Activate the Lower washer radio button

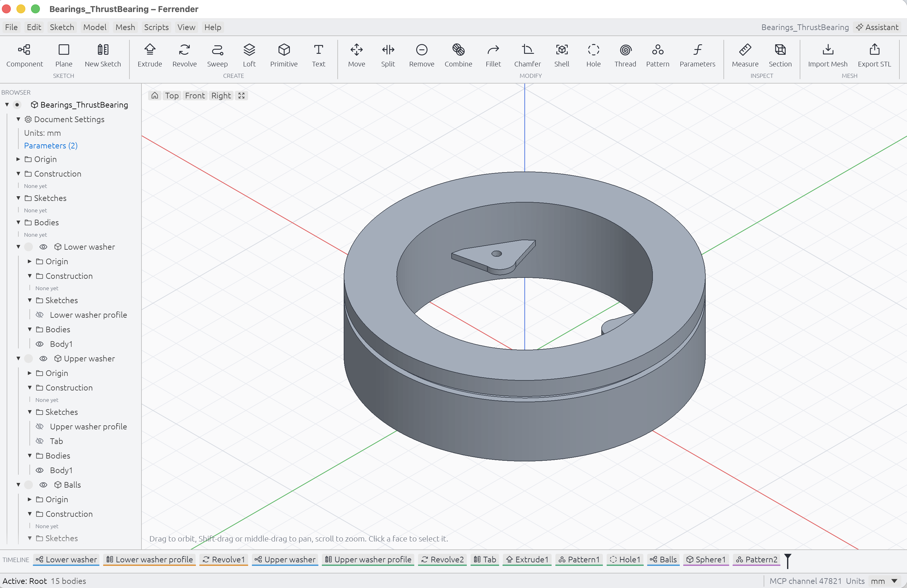28,247
